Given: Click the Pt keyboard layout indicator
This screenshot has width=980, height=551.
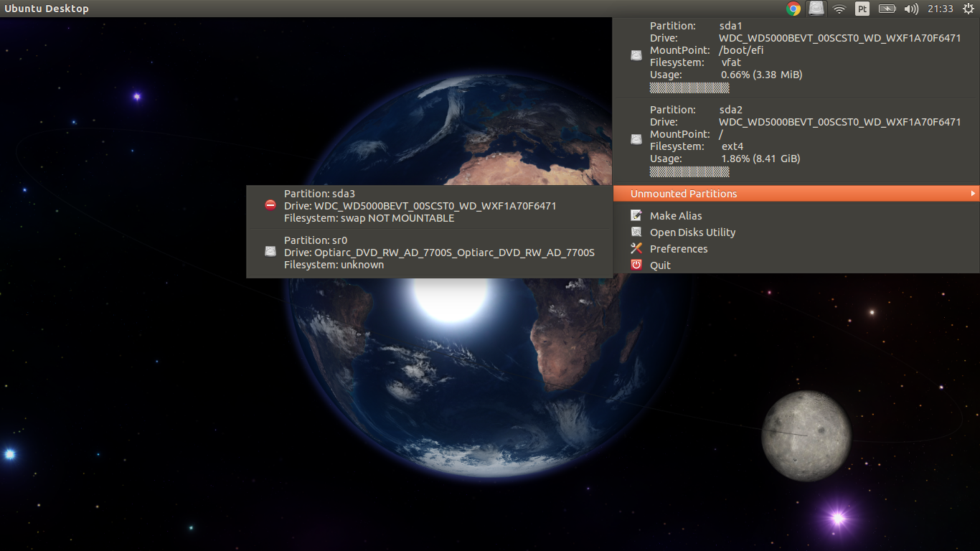Looking at the screenshot, I should click(x=863, y=9).
